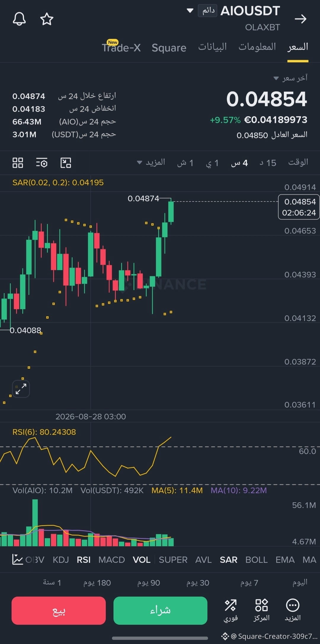Tap the OLAXBT subtitle
This screenshot has height=644, width=320.
click(263, 27)
